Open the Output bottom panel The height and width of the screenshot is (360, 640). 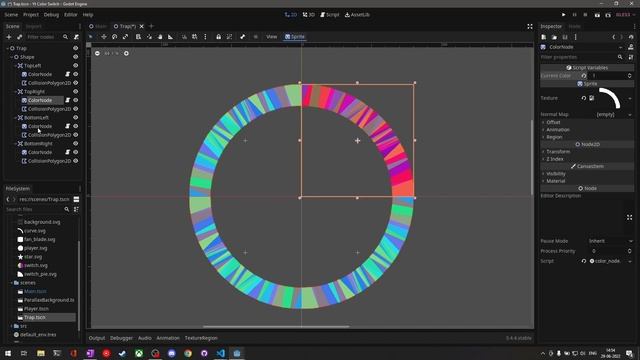point(97,338)
